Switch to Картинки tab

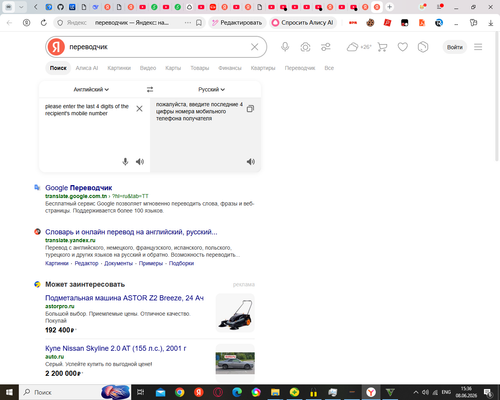(x=119, y=68)
